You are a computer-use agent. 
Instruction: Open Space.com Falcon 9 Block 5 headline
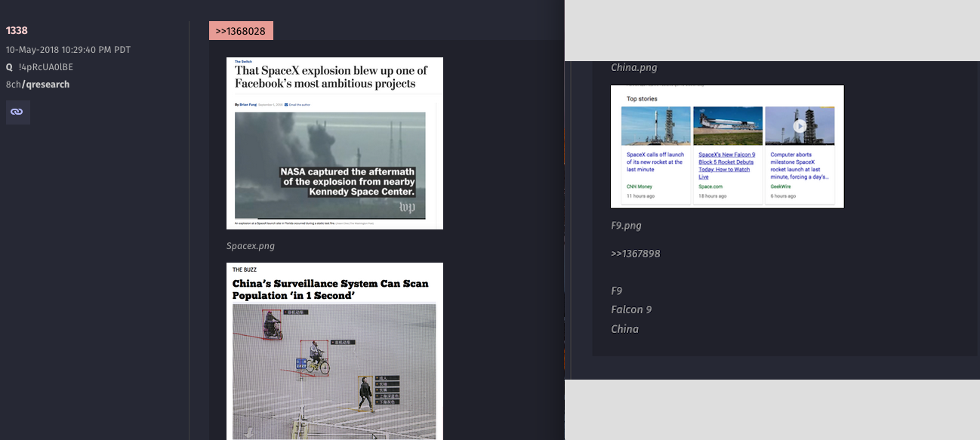(x=727, y=165)
